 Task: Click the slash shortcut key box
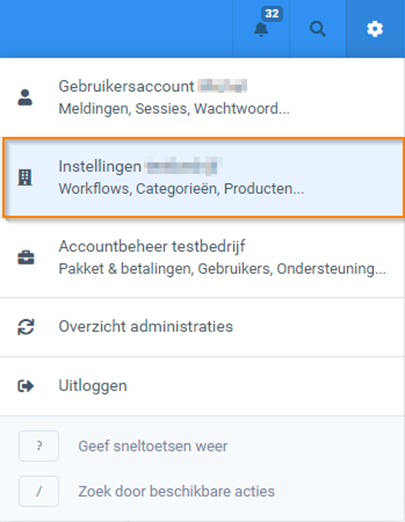39,491
